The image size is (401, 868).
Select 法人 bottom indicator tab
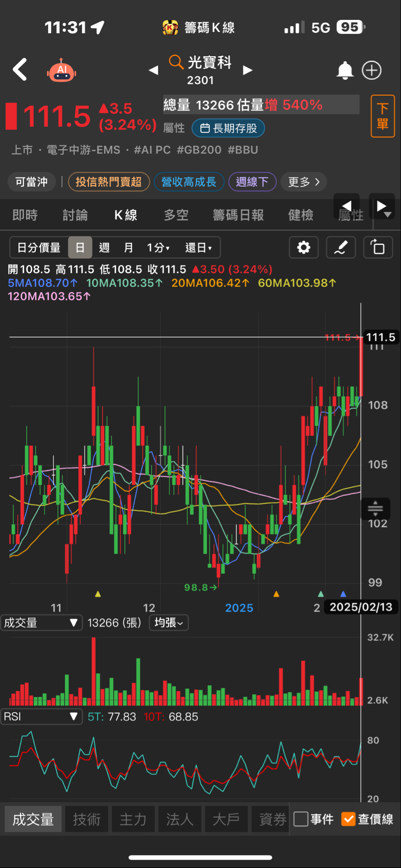click(x=180, y=819)
